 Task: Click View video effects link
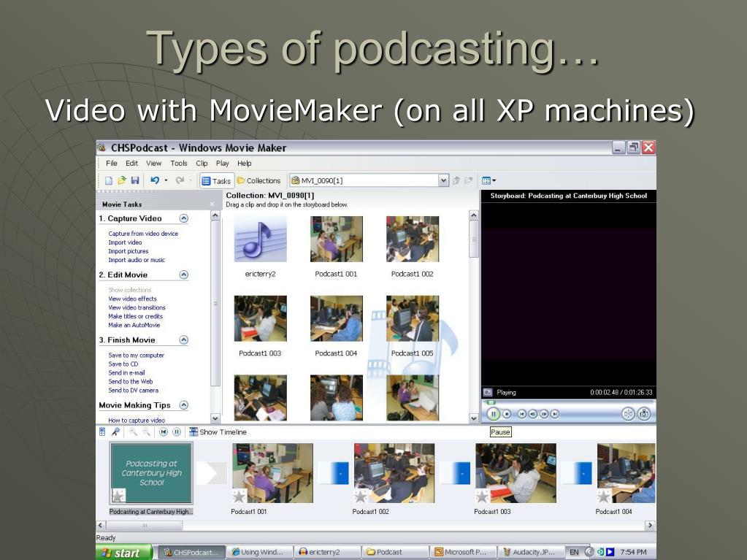pos(132,299)
